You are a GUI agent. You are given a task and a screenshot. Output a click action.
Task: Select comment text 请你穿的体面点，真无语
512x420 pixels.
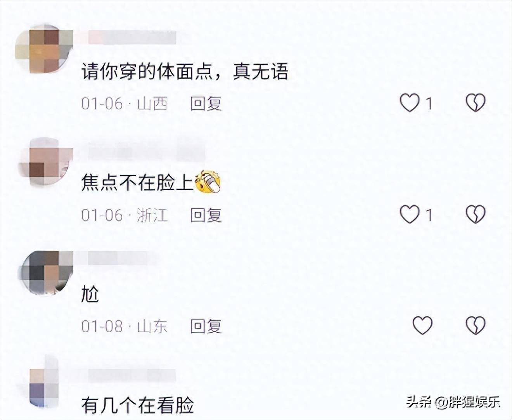185,71
